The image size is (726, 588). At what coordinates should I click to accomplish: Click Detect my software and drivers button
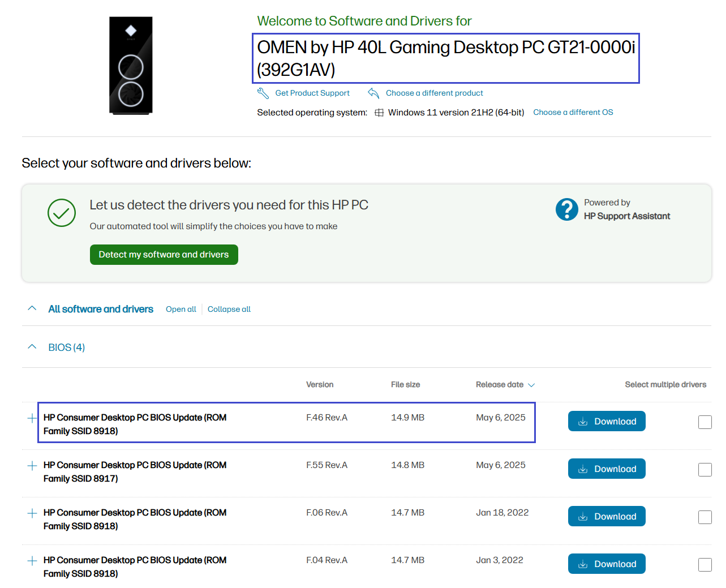pyautogui.click(x=164, y=255)
